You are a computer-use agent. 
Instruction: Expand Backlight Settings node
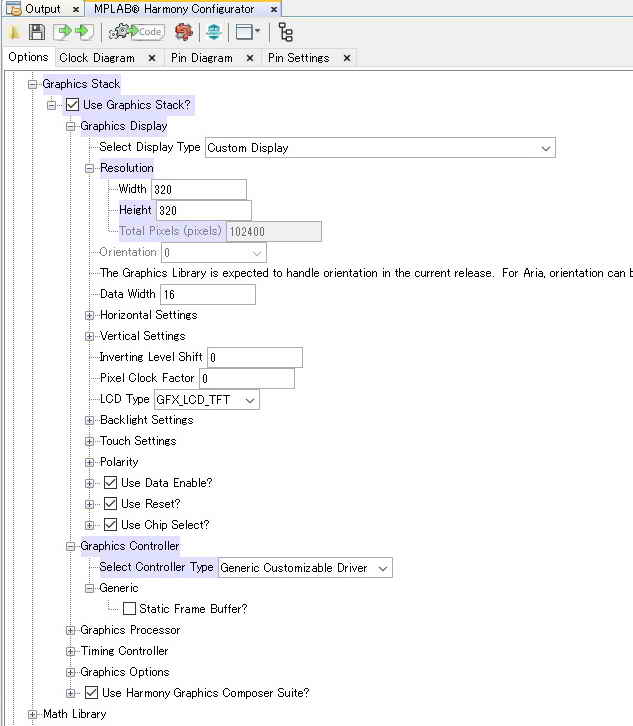(x=89, y=420)
